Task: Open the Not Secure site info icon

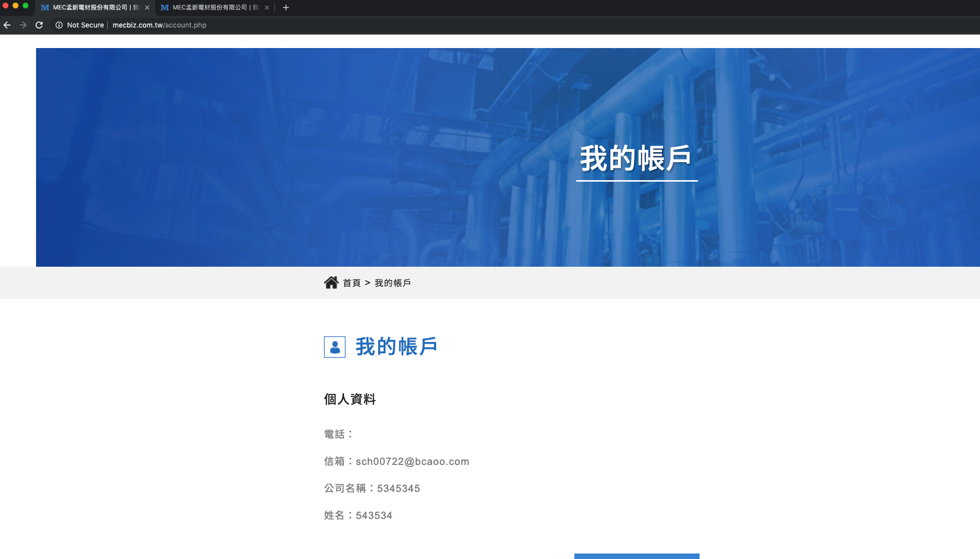Action: point(59,25)
